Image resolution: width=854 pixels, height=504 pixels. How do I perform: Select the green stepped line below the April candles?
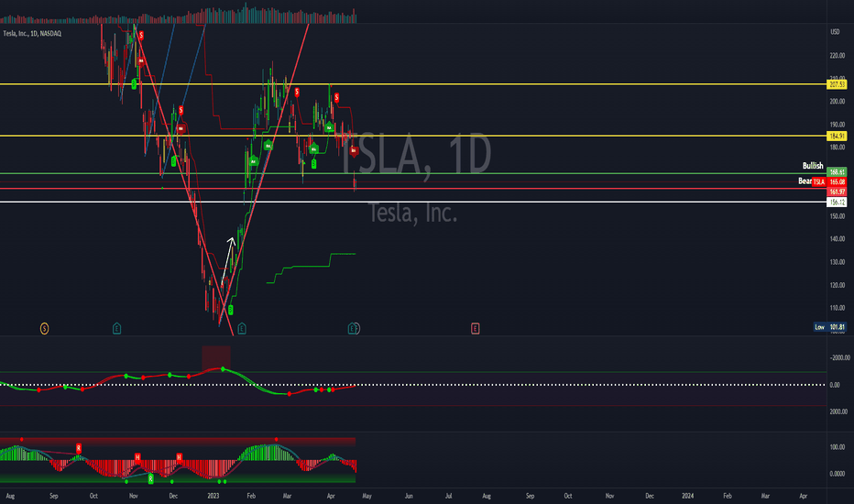coord(311,267)
